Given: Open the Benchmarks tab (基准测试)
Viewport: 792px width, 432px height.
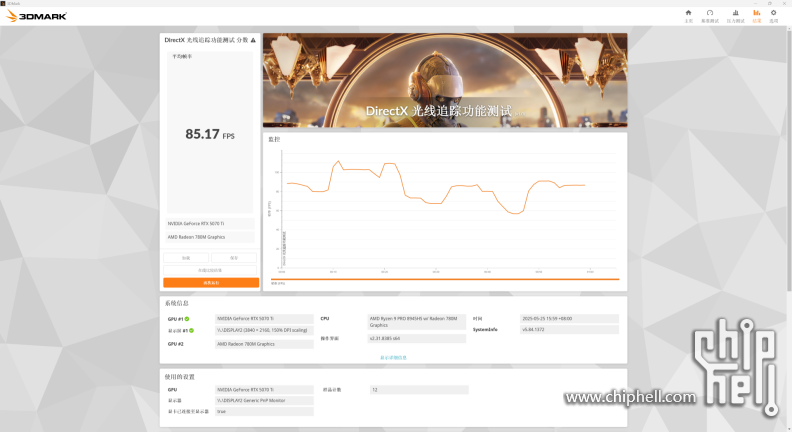Looking at the screenshot, I should [x=710, y=16].
